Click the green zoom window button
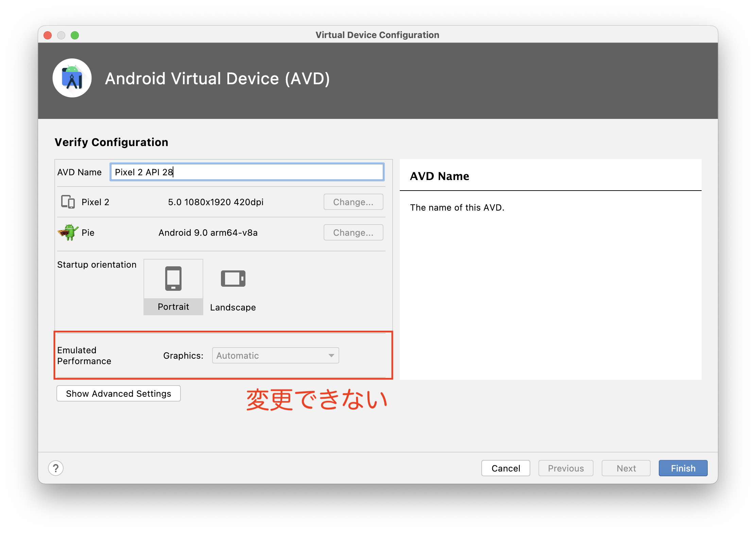756x534 pixels. tap(75, 35)
